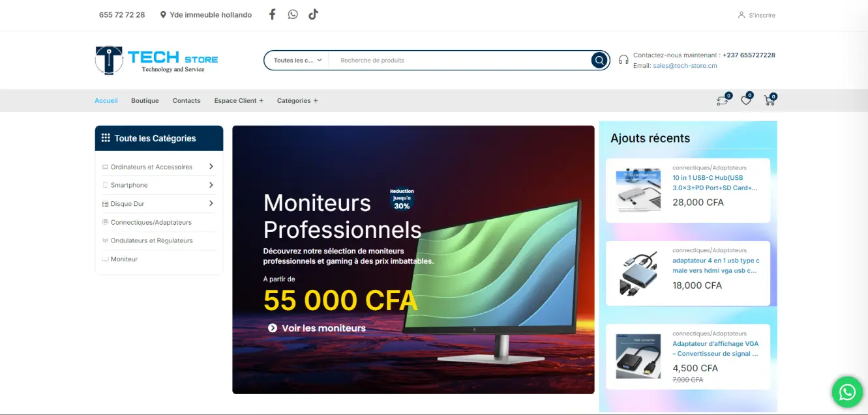Expand the Smartphone category arrow
Image resolution: width=868 pixels, height=415 pixels.
[x=211, y=185]
